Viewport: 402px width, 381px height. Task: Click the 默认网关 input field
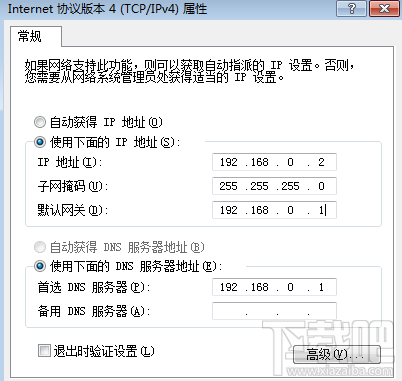[x=274, y=210]
